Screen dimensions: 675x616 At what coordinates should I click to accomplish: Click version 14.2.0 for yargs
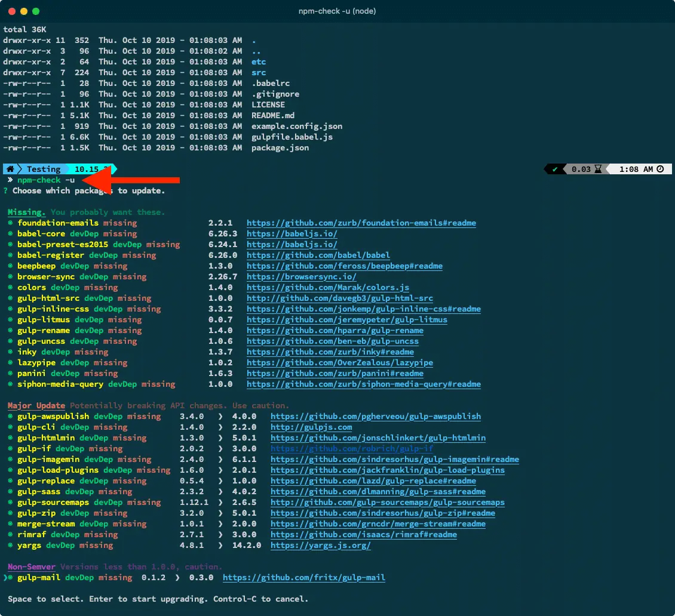[247, 546]
